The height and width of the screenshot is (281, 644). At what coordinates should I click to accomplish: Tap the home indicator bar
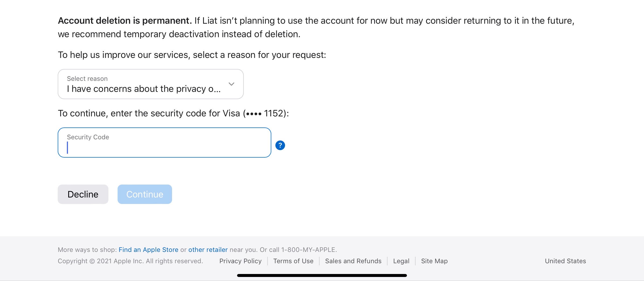click(322, 275)
